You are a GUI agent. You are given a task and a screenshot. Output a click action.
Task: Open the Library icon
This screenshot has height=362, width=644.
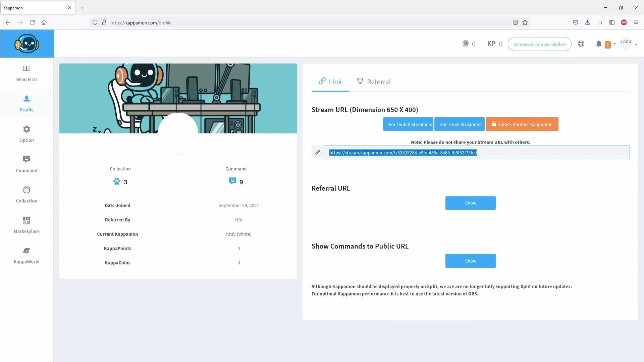tap(600, 22)
